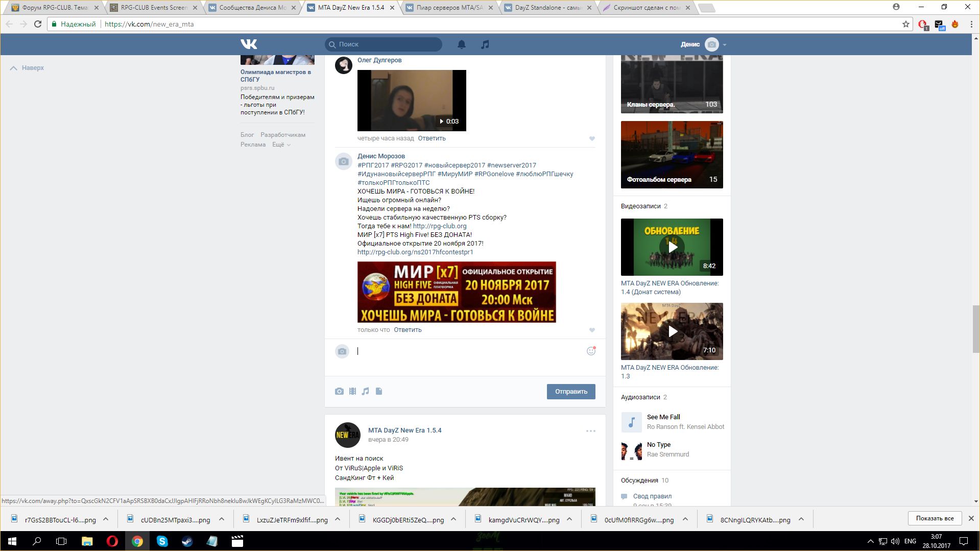Attach a document to the comment

click(x=379, y=391)
